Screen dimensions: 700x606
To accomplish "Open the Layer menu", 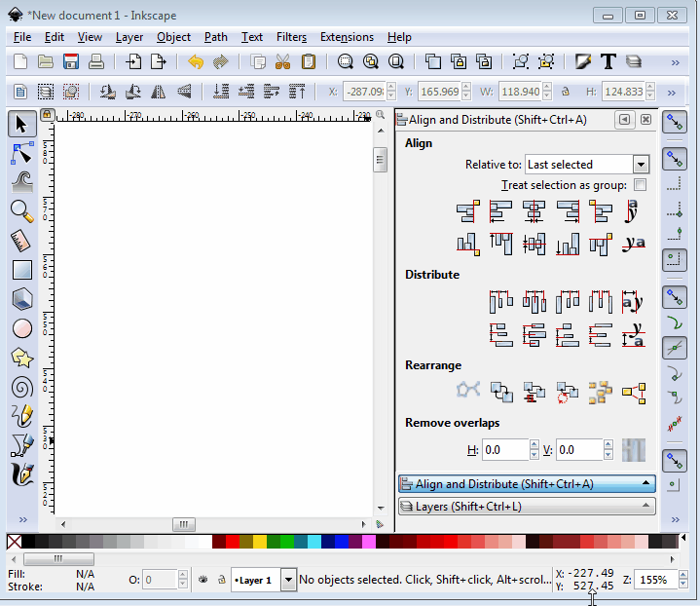I will point(129,37).
